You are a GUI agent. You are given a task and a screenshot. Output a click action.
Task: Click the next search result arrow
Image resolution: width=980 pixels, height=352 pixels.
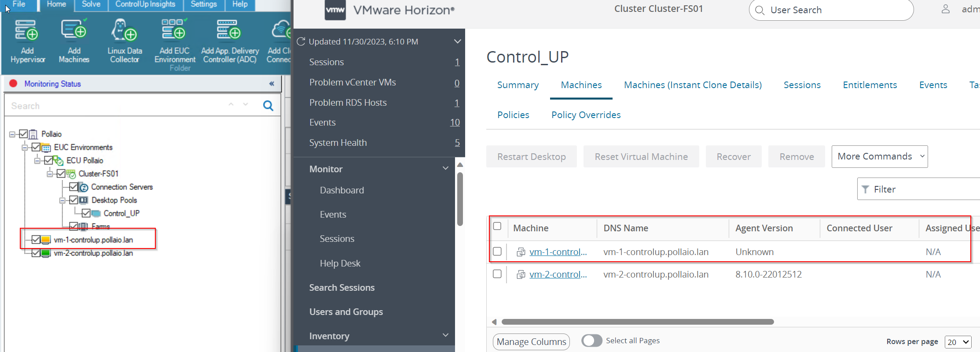pyautogui.click(x=246, y=105)
